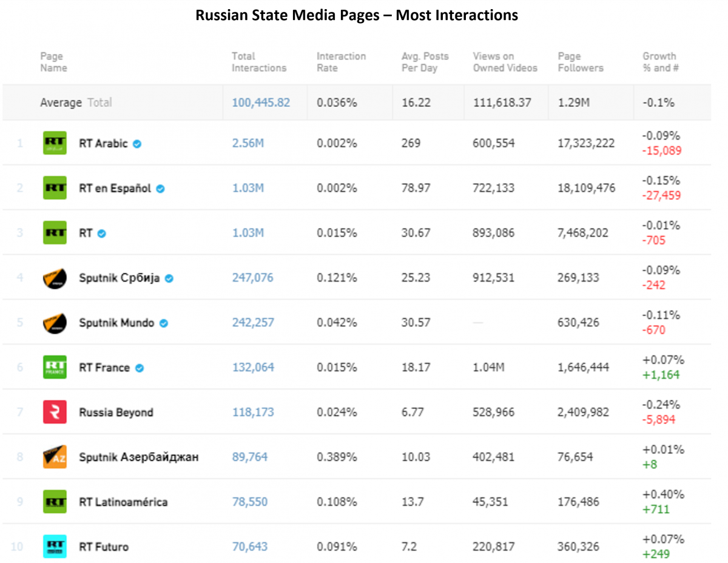Open RT Arabic total interactions 2.56M
This screenshot has height=563, width=728.
[248, 144]
